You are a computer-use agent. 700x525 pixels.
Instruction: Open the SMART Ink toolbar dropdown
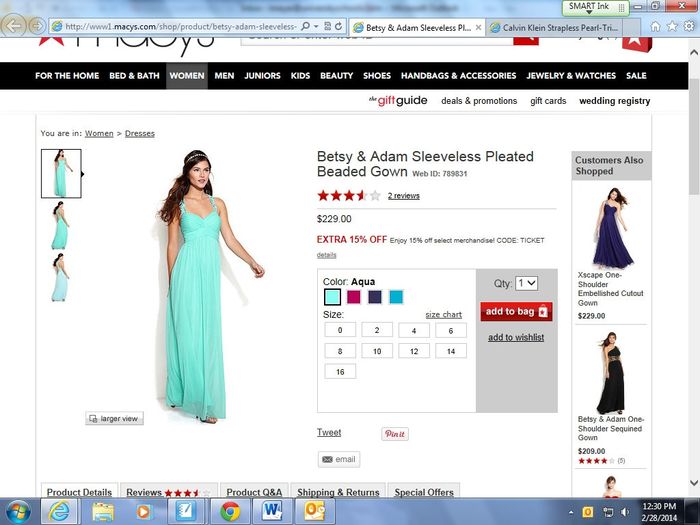(x=589, y=12)
